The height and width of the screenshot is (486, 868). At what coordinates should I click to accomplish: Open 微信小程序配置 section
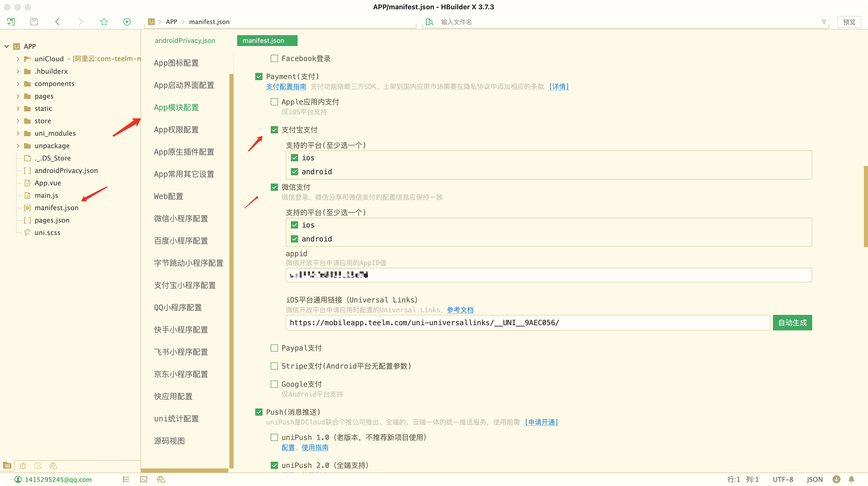(181, 218)
